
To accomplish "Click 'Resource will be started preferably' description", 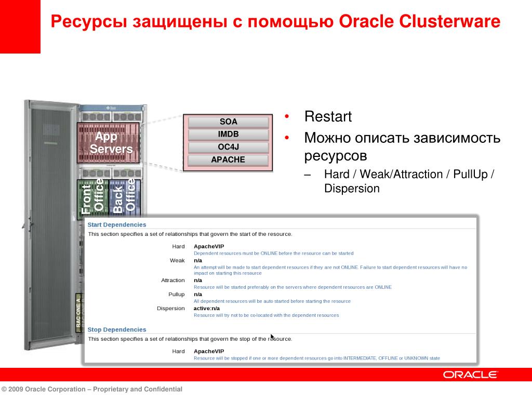I will (x=293, y=287).
